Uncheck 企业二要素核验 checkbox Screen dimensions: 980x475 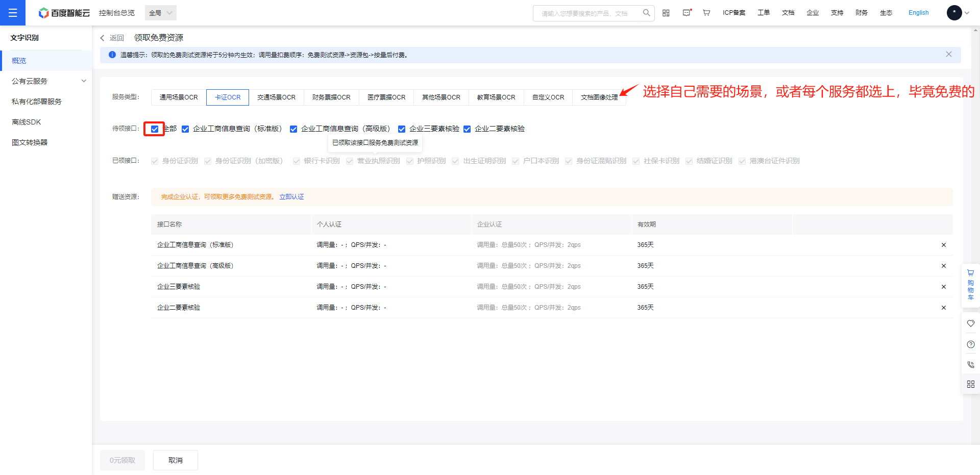click(467, 129)
